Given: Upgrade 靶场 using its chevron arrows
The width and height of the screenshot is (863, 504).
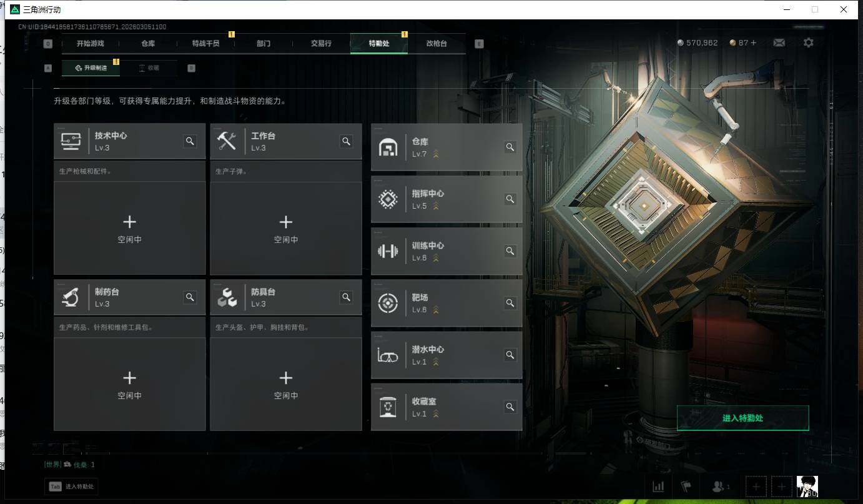Looking at the screenshot, I should click(x=436, y=310).
